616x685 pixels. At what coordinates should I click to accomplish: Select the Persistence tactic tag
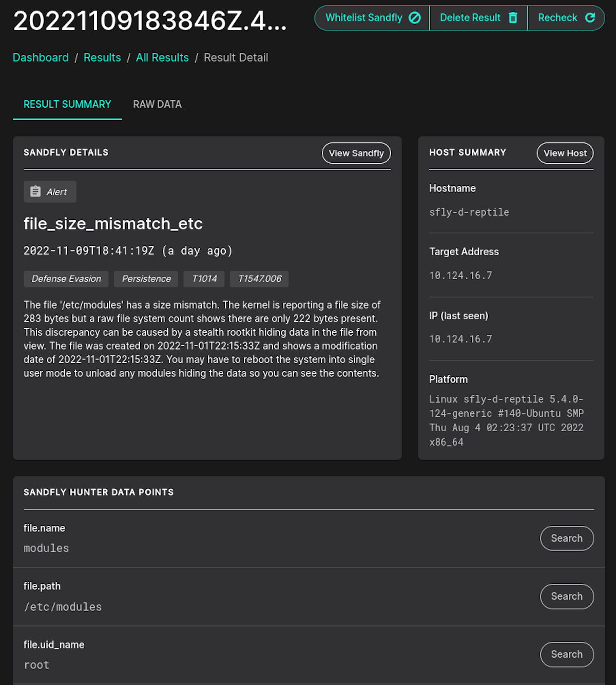point(146,279)
